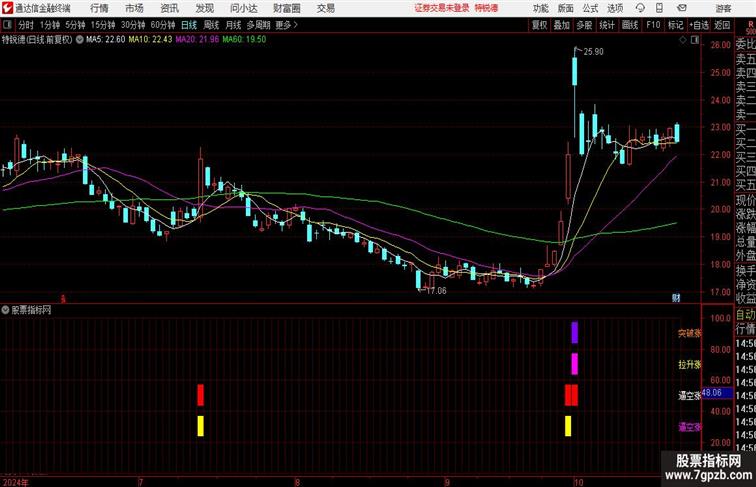Open the 选项 menu

(615, 8)
